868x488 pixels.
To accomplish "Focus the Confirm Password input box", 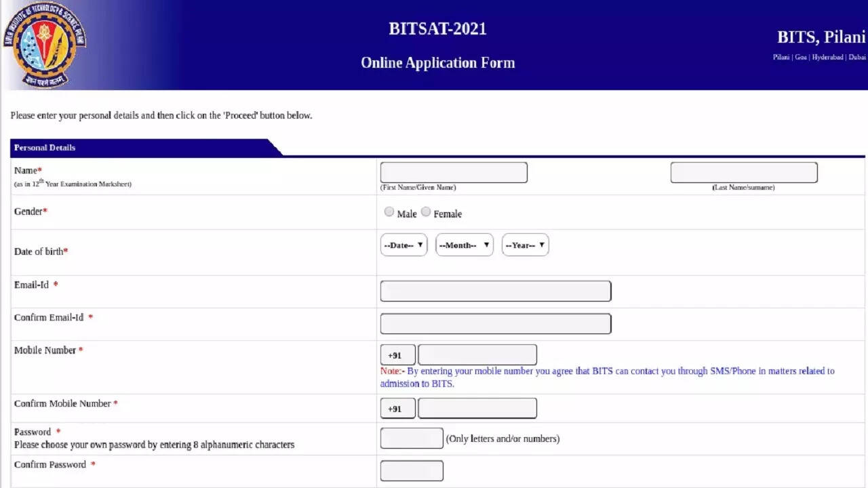I will [412, 471].
